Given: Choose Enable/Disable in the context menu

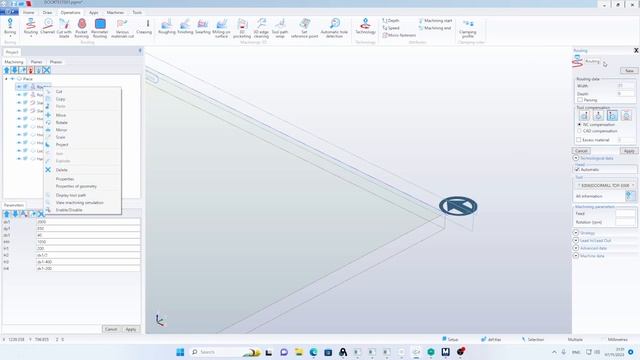Looking at the screenshot, I should [x=69, y=210].
